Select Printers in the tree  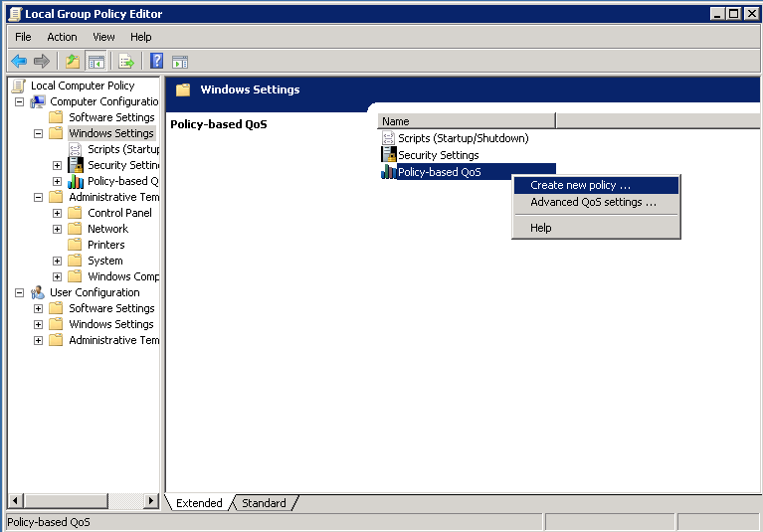[106, 245]
